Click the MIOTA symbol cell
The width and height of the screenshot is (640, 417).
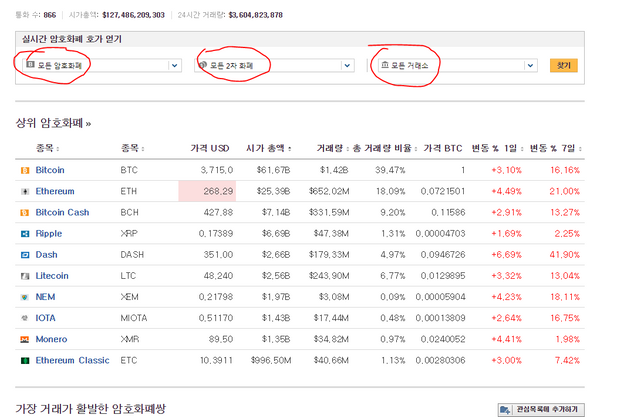pos(133,318)
